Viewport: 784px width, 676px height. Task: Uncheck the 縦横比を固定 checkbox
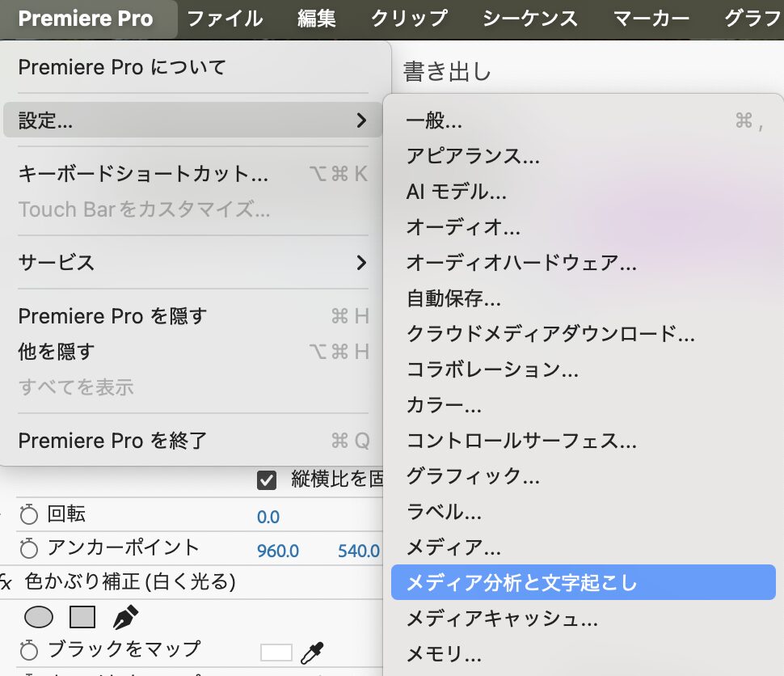pos(268,480)
